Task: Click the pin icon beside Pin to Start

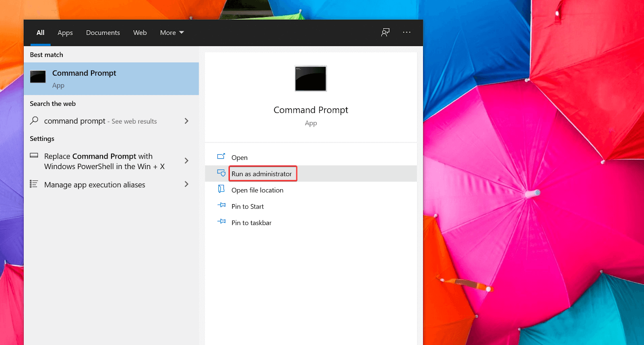Action: click(221, 205)
